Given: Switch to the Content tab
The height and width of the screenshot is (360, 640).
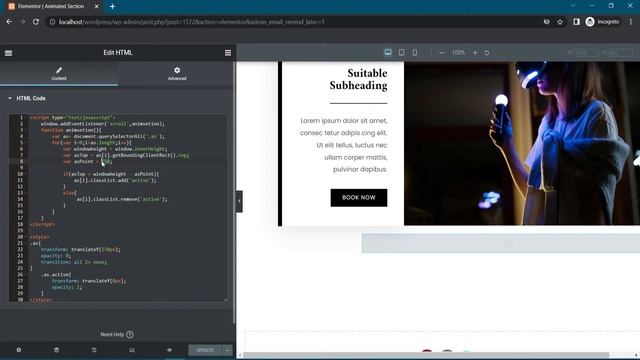Looking at the screenshot, I should [59, 73].
